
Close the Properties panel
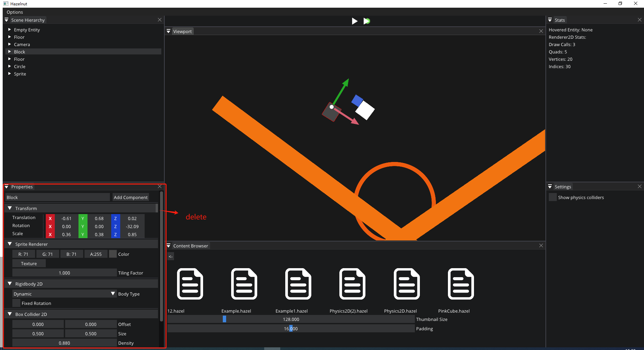pyautogui.click(x=160, y=186)
